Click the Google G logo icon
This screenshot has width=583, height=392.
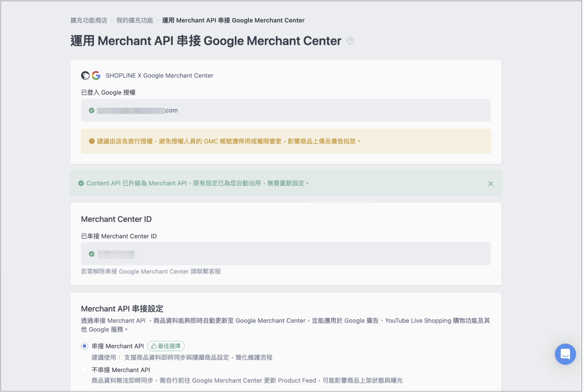pos(96,75)
